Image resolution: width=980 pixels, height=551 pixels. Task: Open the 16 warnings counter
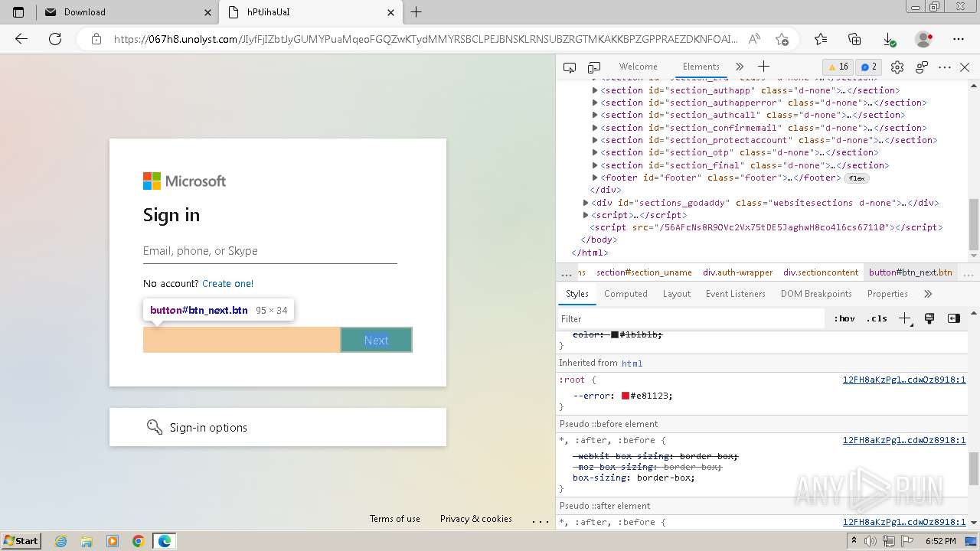coord(838,67)
